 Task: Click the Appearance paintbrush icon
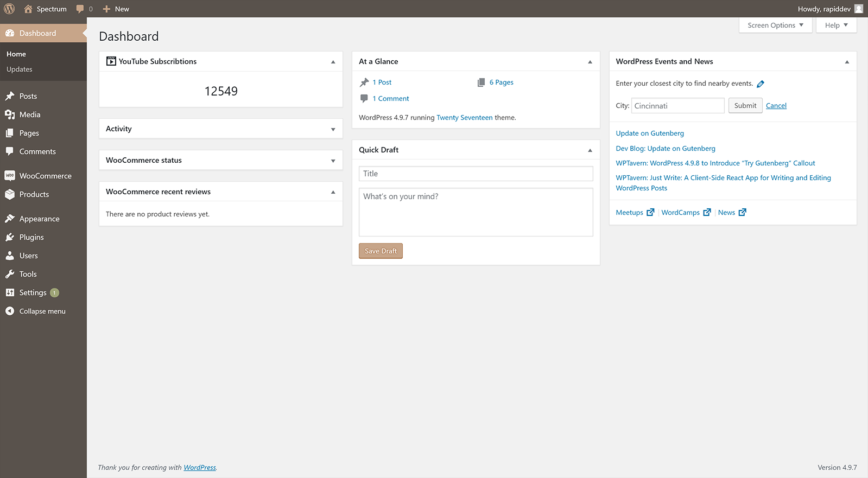[x=10, y=219]
